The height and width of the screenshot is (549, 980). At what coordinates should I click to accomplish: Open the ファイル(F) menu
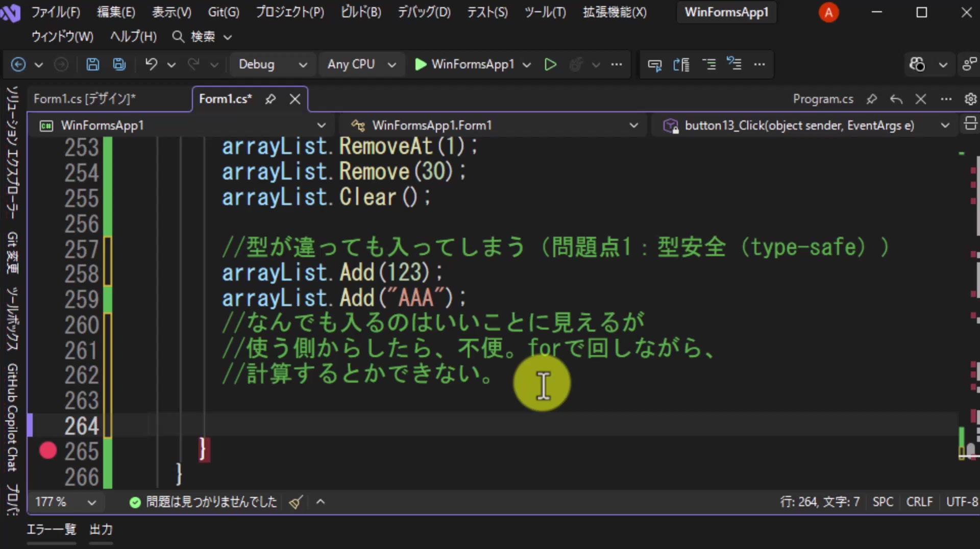(x=56, y=12)
